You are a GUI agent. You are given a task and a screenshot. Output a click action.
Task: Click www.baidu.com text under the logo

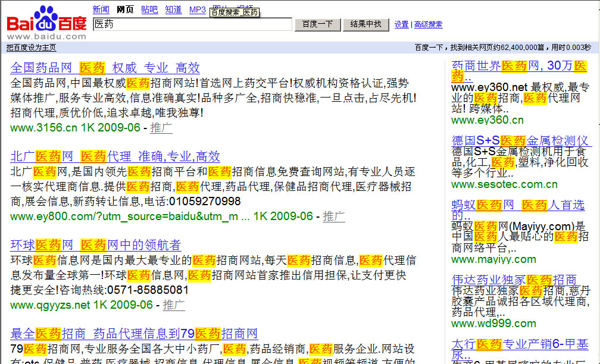click(46, 37)
